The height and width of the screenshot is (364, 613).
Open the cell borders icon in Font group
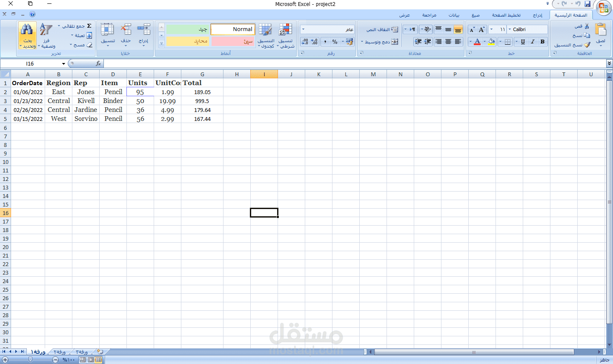pyautogui.click(x=507, y=42)
